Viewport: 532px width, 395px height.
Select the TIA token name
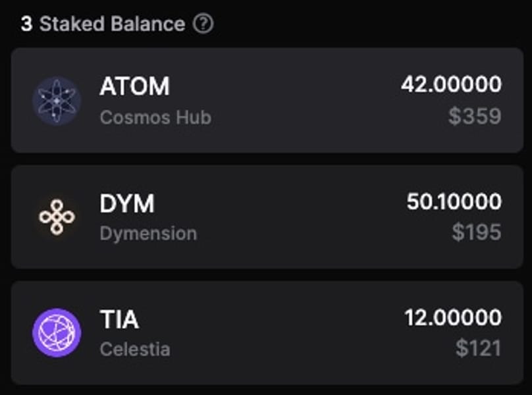(x=119, y=319)
